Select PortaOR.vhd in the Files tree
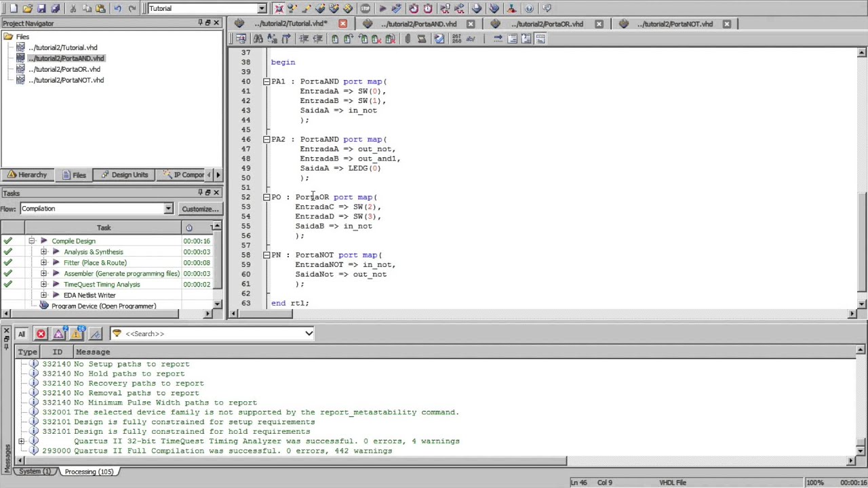 pos(64,69)
